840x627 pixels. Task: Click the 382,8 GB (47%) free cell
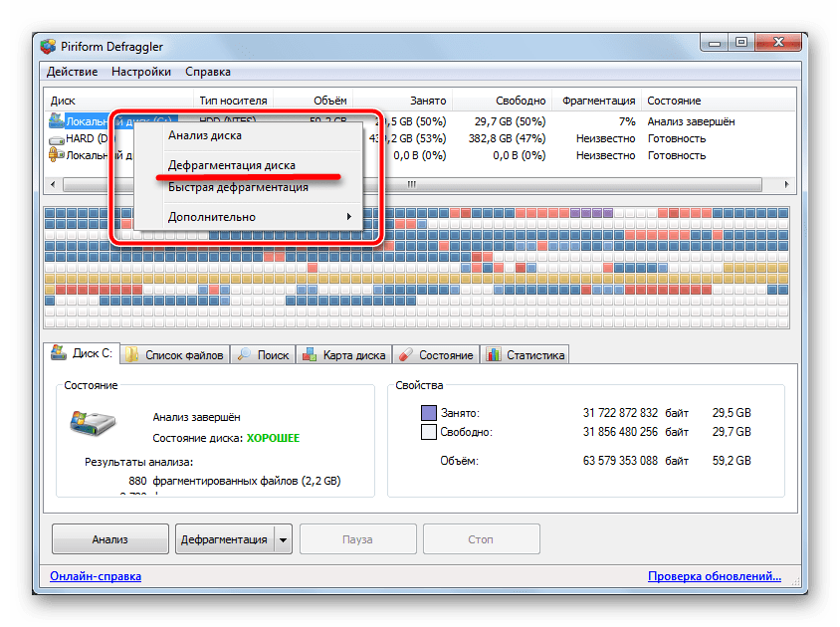(507, 138)
